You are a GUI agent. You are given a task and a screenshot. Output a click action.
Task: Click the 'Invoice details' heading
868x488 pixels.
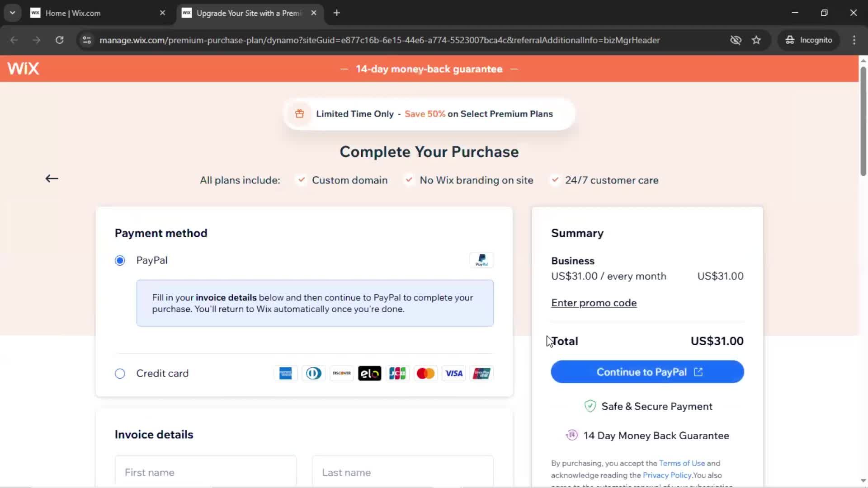(x=154, y=435)
